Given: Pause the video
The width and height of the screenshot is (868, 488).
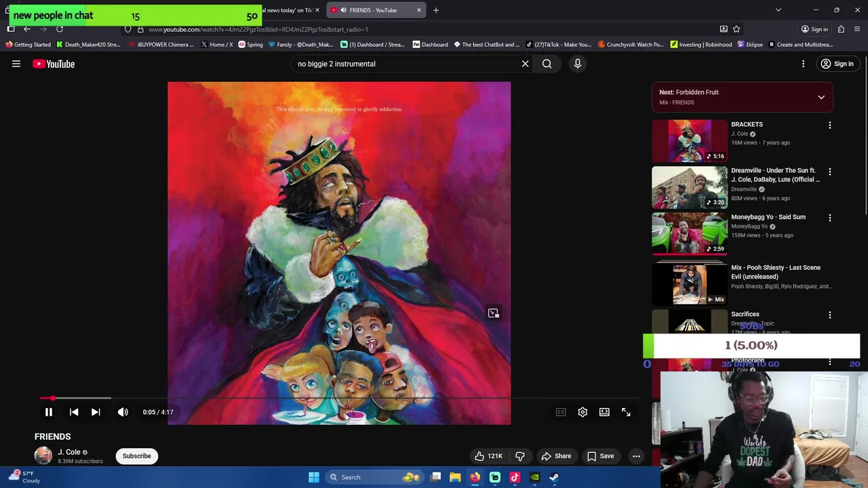Looking at the screenshot, I should [x=49, y=412].
